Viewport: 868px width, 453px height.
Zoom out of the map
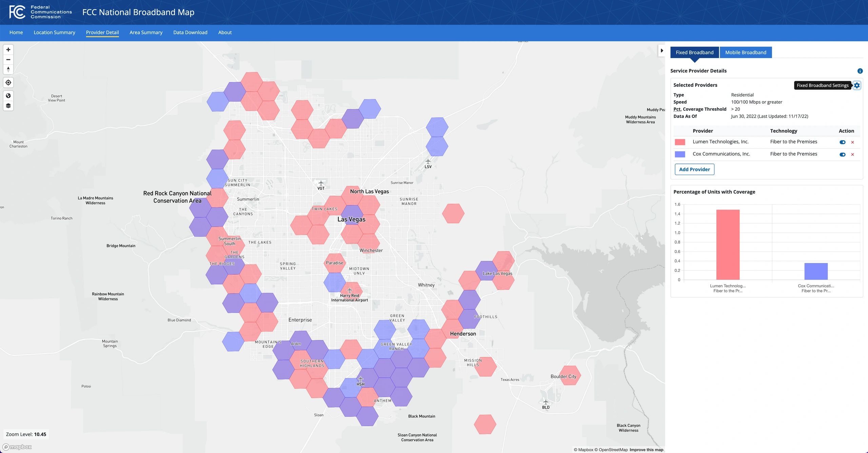pyautogui.click(x=8, y=59)
